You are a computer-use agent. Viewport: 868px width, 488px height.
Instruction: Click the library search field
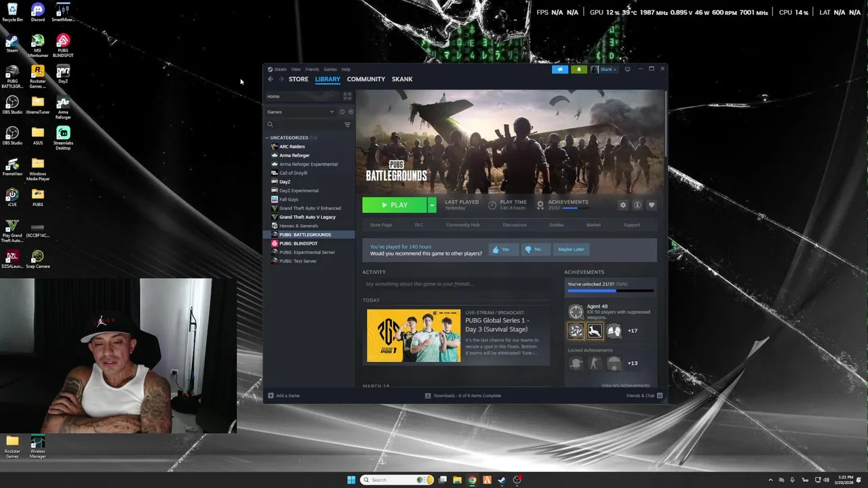304,125
